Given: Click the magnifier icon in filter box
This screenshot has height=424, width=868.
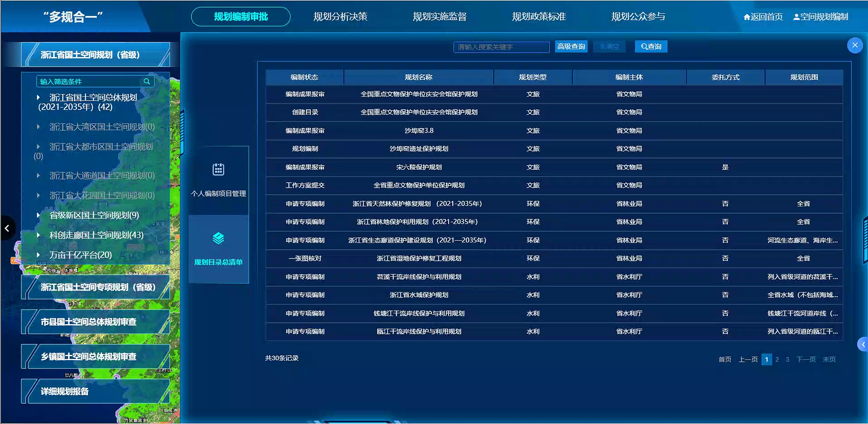Looking at the screenshot, I should tap(147, 81).
